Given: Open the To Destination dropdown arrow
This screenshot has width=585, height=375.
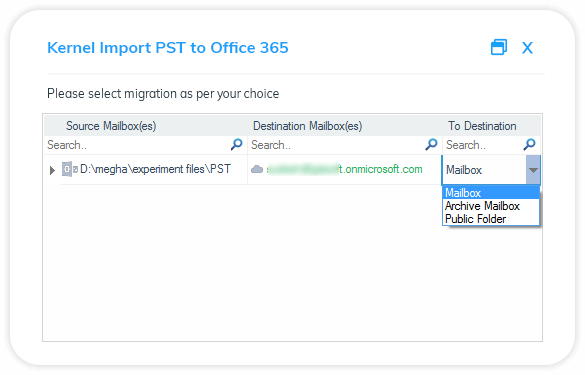Looking at the screenshot, I should [533, 170].
